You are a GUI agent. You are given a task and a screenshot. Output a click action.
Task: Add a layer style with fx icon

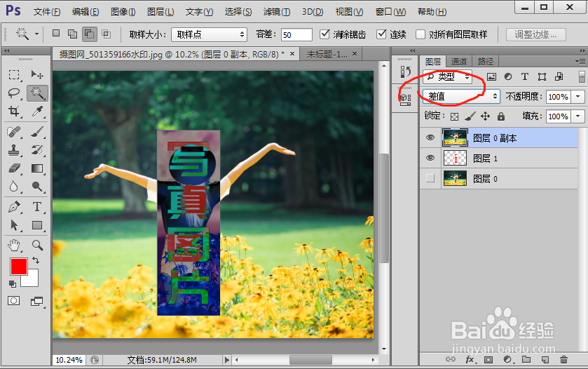pos(470,360)
